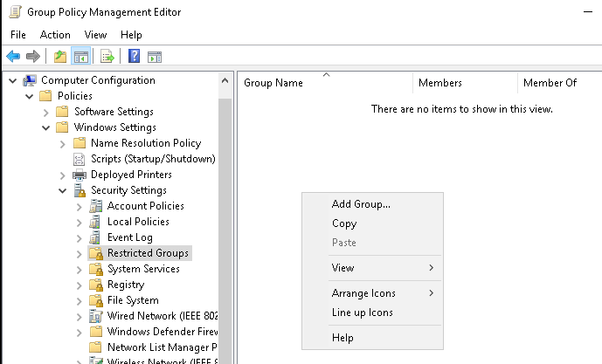This screenshot has width=602, height=364.
Task: Click the Forward arrow toolbar icon
Action: tap(33, 57)
